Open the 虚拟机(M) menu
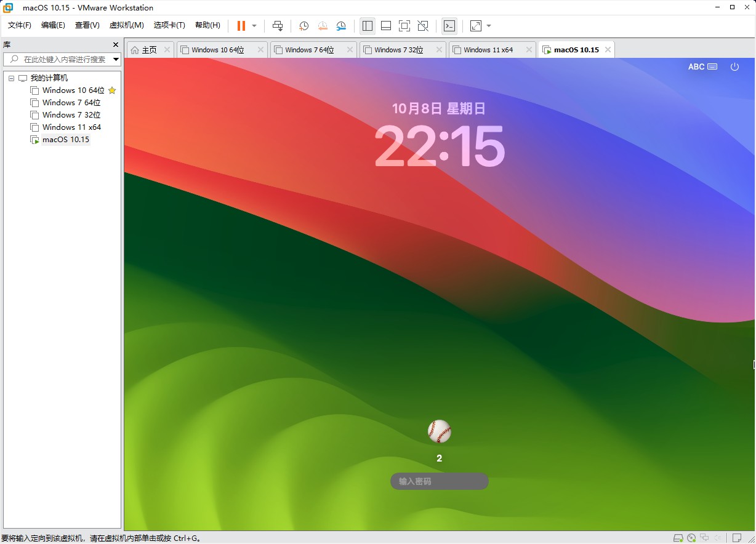 (126, 25)
